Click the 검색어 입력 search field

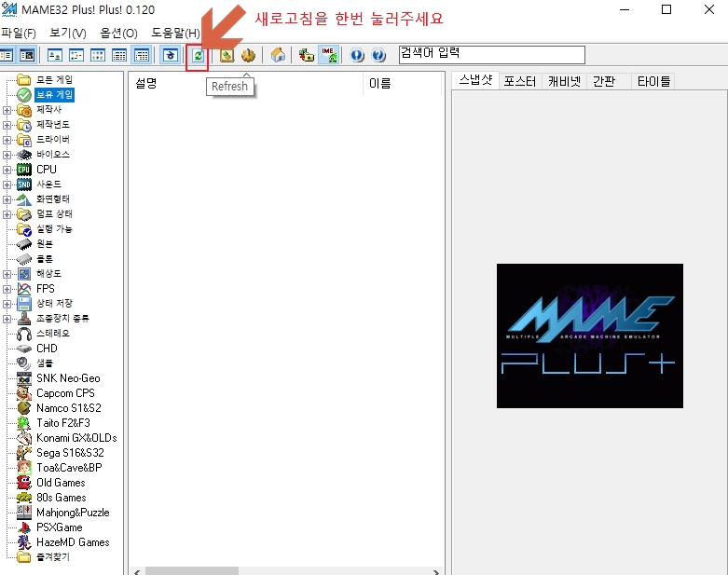point(491,55)
